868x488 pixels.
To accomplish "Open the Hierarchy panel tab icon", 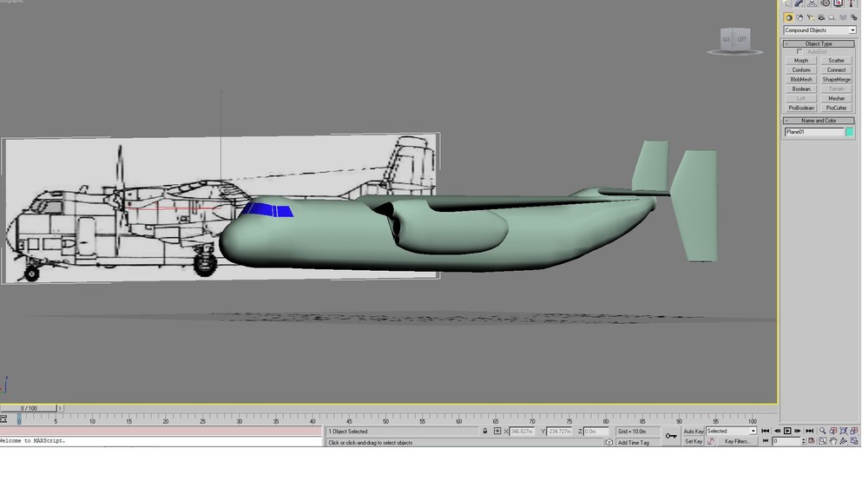I will [x=812, y=3].
